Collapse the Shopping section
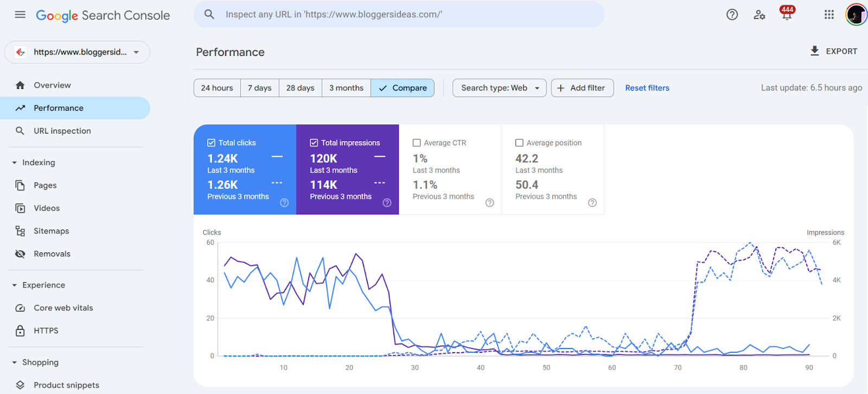The width and height of the screenshot is (868, 394). pyautogui.click(x=15, y=363)
